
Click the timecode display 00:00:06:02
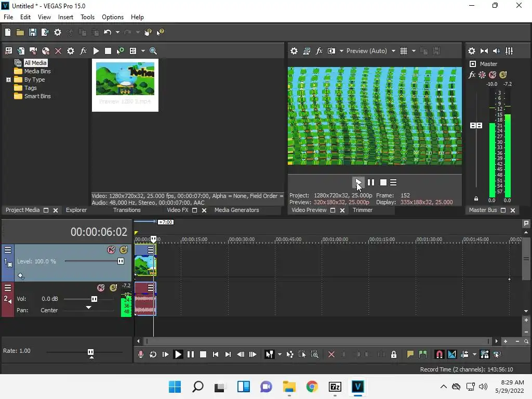[99, 232]
